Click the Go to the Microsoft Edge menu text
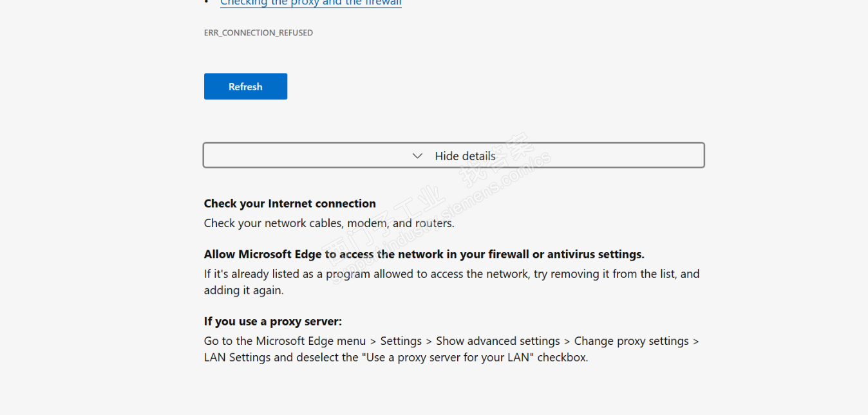Viewport: 868px width, 415px height. click(x=285, y=341)
